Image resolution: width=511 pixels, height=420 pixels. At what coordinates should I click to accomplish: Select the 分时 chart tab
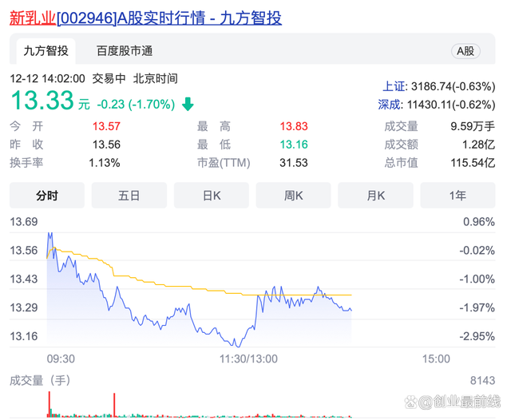coord(47,196)
